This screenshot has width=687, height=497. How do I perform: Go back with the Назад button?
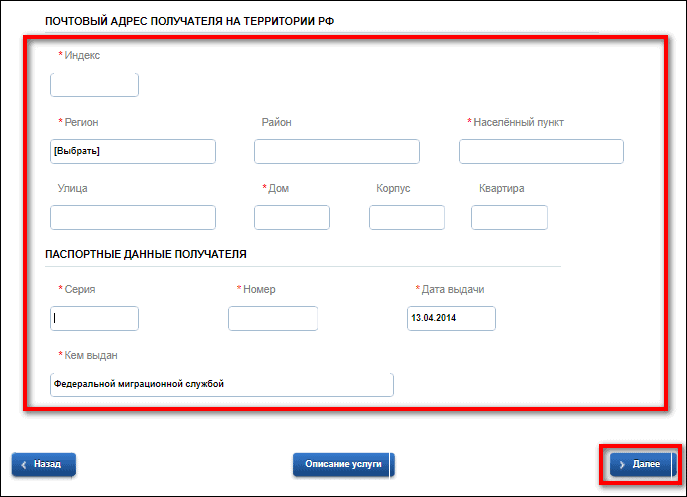(44, 465)
